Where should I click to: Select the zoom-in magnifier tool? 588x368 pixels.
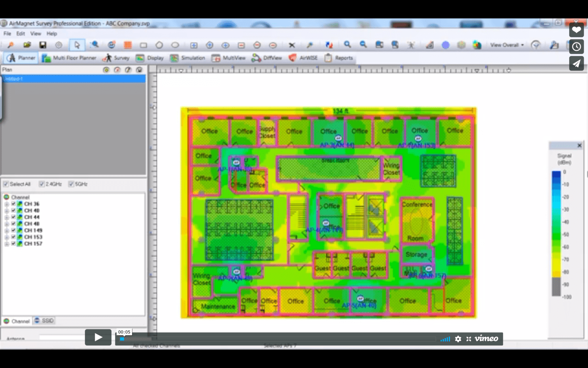(x=347, y=45)
